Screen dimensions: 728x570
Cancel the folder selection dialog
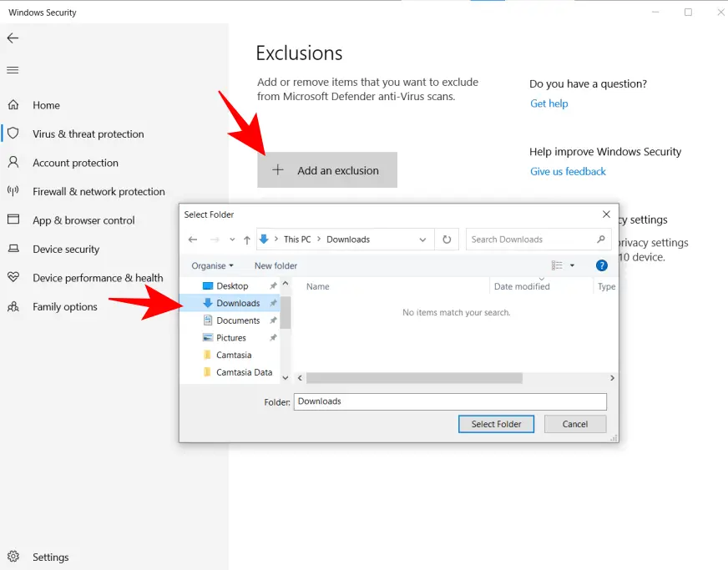574,424
